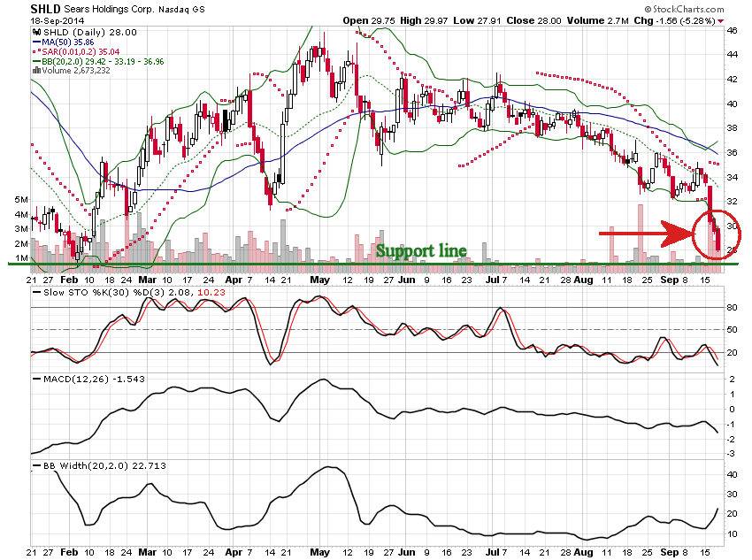Click the volume bars icon in legend
This screenshot has height=560, width=752.
36,71
